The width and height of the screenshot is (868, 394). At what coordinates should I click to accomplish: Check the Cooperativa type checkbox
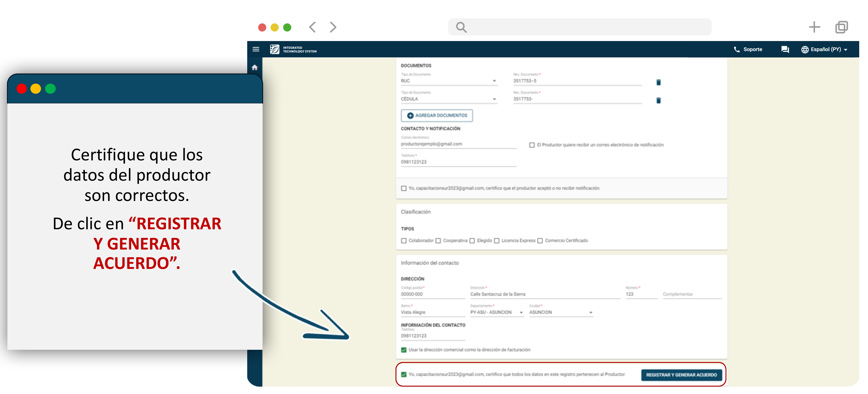click(x=438, y=241)
